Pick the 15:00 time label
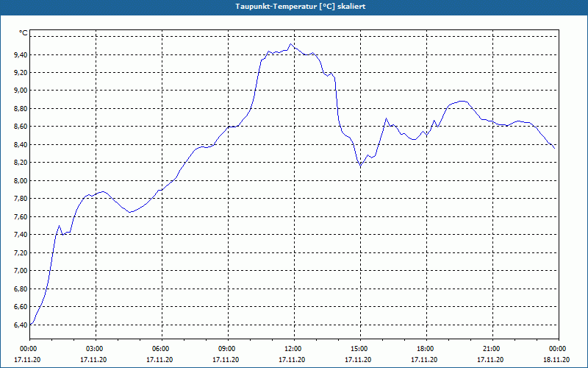The height and width of the screenshot is (368, 588). point(359,349)
